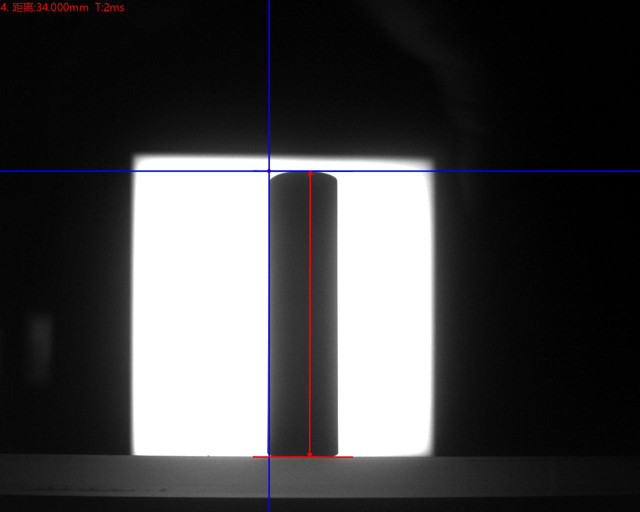The image size is (640, 512).
Task: Click the top-right corner of the backlight panel
Action: [430, 158]
